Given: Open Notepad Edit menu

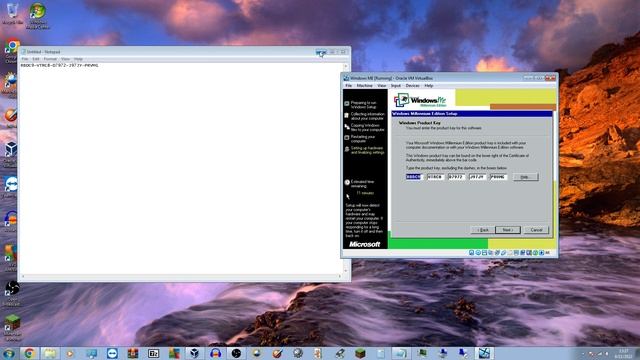Looking at the screenshot, I should click(36, 59).
